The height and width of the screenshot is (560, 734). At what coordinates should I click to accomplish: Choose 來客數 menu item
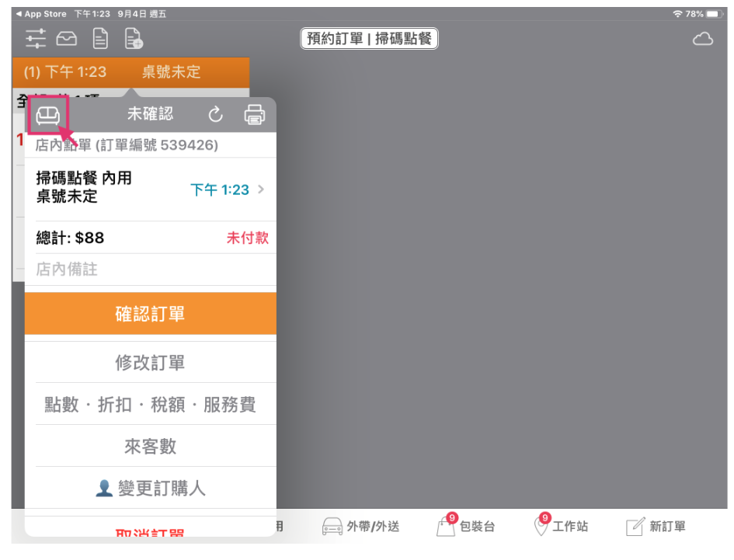150,447
